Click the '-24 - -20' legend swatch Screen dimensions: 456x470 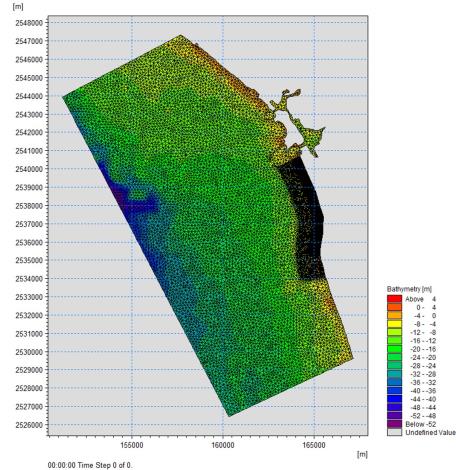(394, 357)
